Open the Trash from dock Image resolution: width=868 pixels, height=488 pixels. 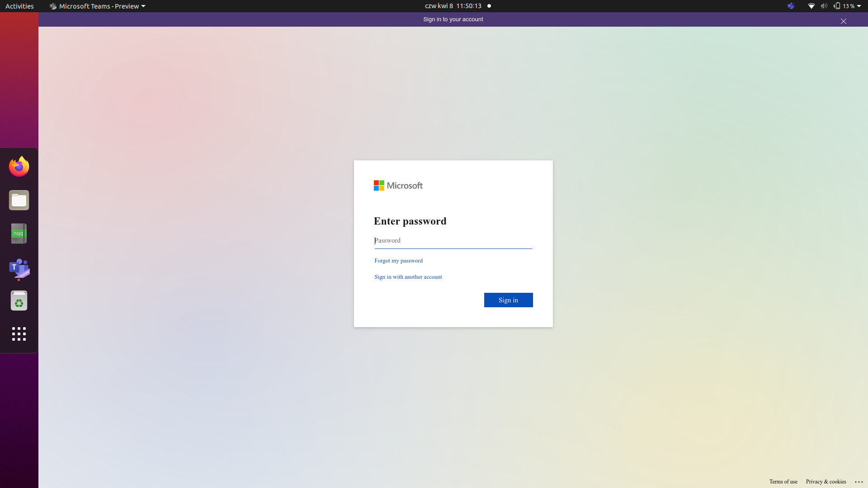19,300
